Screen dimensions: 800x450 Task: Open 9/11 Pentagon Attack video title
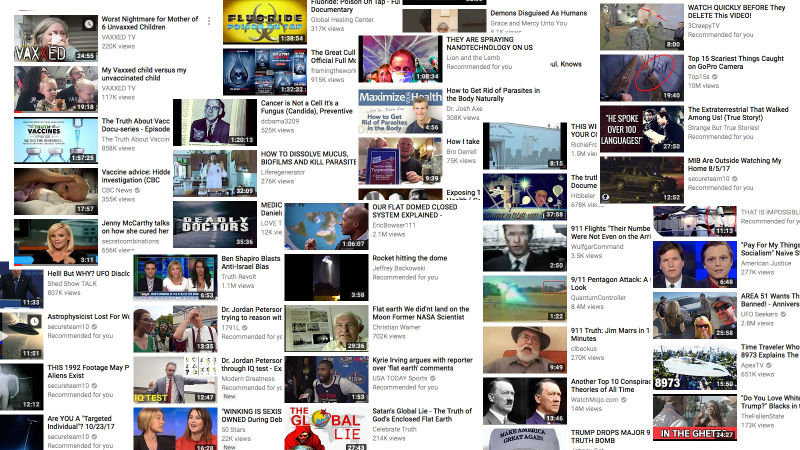tap(610, 283)
